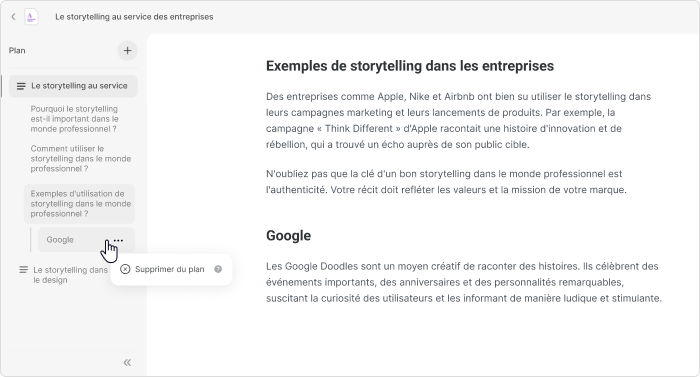Click the lines icon beside Le storytelling au service
700x377 pixels.
coord(21,86)
